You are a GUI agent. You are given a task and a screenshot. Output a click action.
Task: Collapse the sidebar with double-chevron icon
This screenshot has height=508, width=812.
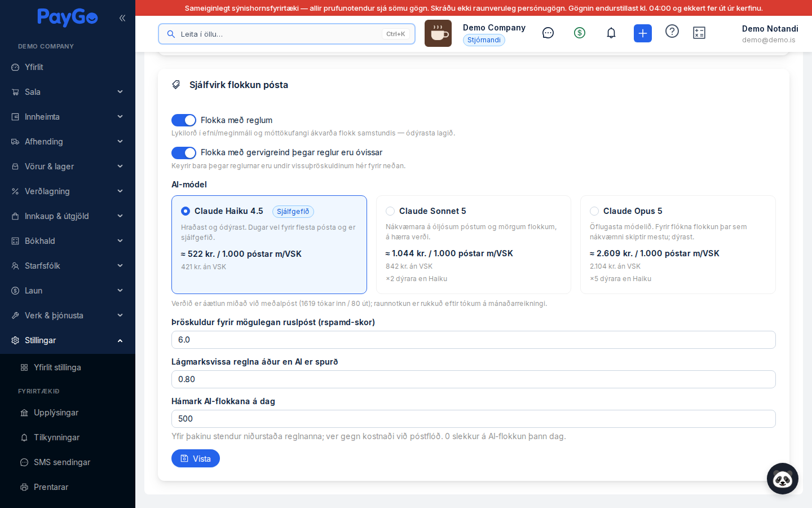[122, 18]
